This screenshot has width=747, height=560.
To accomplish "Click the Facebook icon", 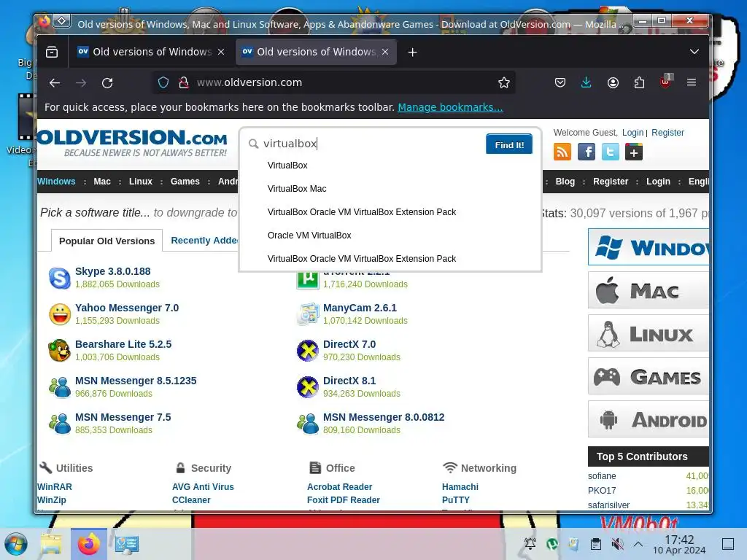I will 587,152.
